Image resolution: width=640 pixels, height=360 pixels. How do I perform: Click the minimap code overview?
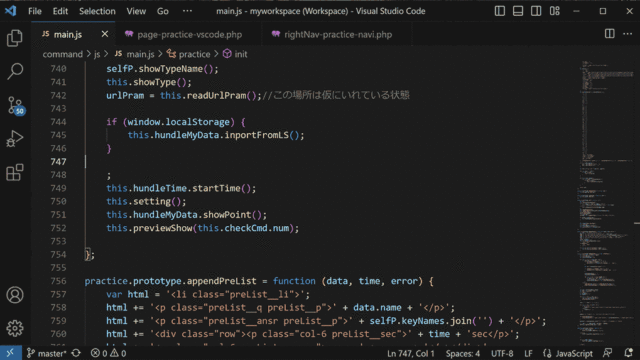[605, 202]
